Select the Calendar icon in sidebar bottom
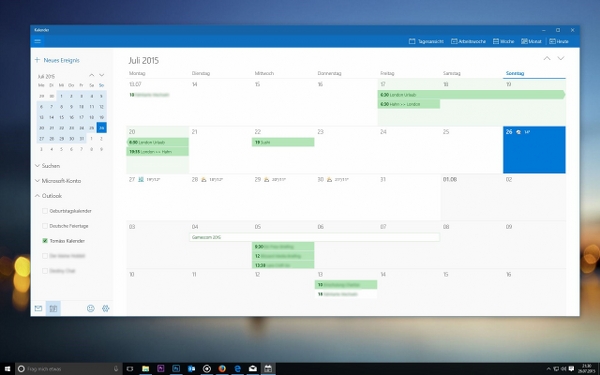This screenshot has height=375, width=600. click(x=53, y=308)
